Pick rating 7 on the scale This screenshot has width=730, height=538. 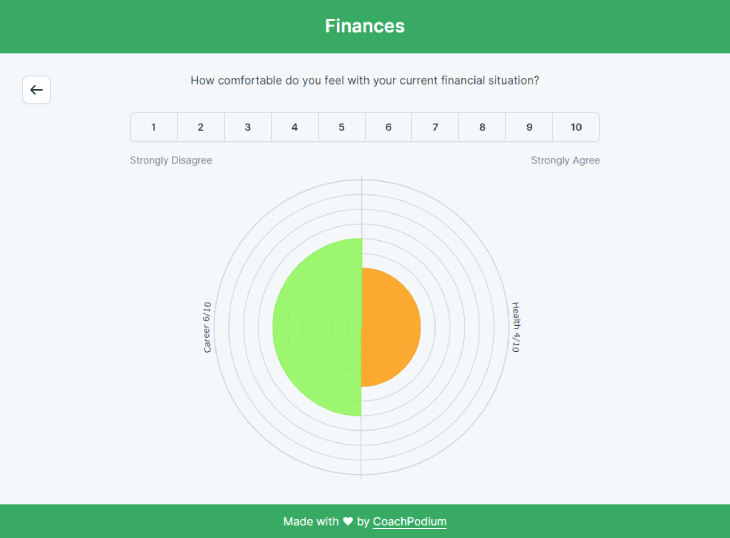coord(435,127)
